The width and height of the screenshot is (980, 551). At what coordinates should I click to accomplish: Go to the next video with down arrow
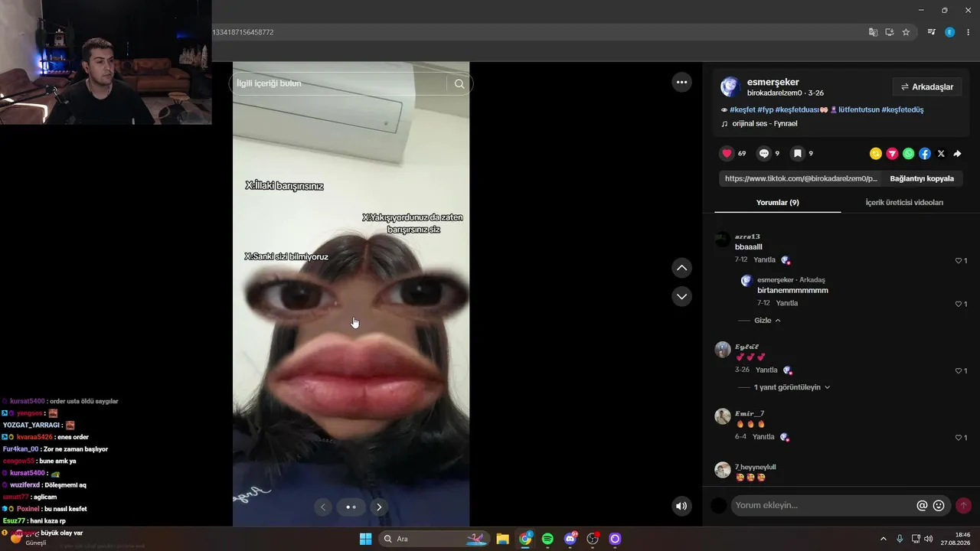(681, 296)
